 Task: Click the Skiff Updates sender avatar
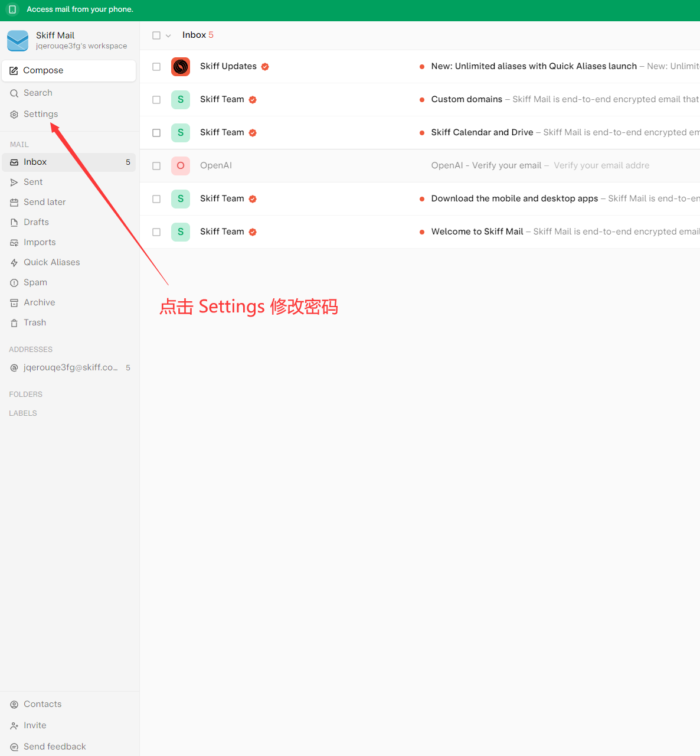[181, 67]
